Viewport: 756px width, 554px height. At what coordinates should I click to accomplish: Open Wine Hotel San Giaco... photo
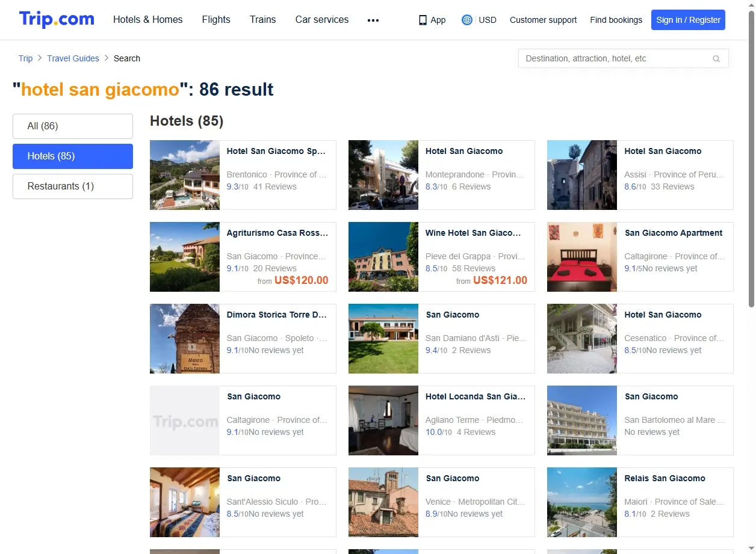tap(383, 257)
